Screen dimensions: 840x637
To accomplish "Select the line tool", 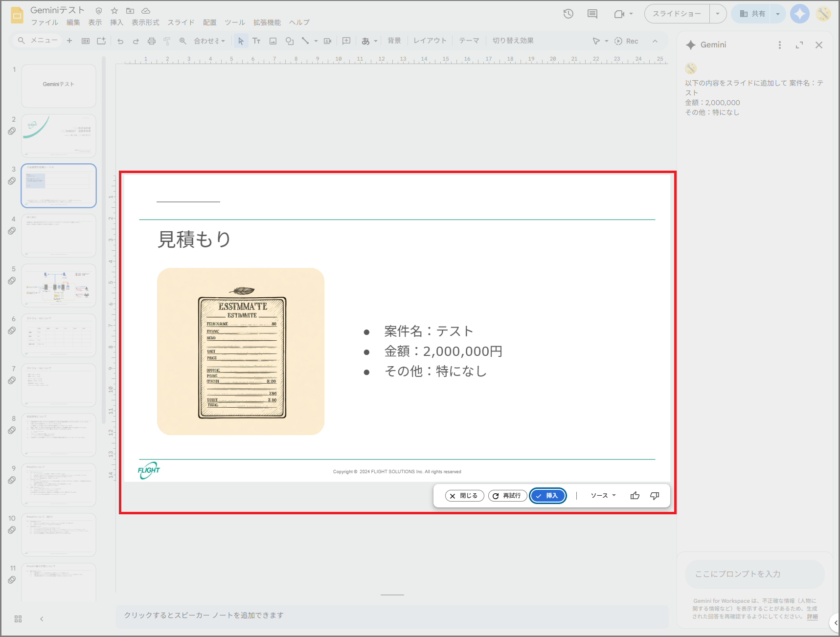I will 305,41.
